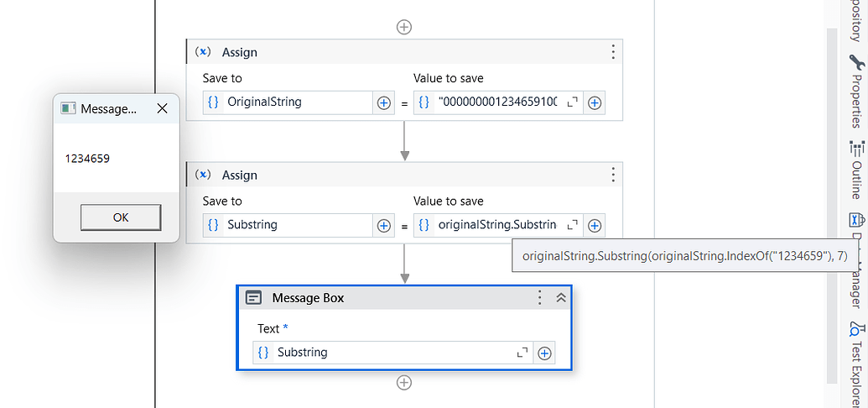Collapse the Message Box activity
Screen dimensions: 868x408
coord(561,298)
